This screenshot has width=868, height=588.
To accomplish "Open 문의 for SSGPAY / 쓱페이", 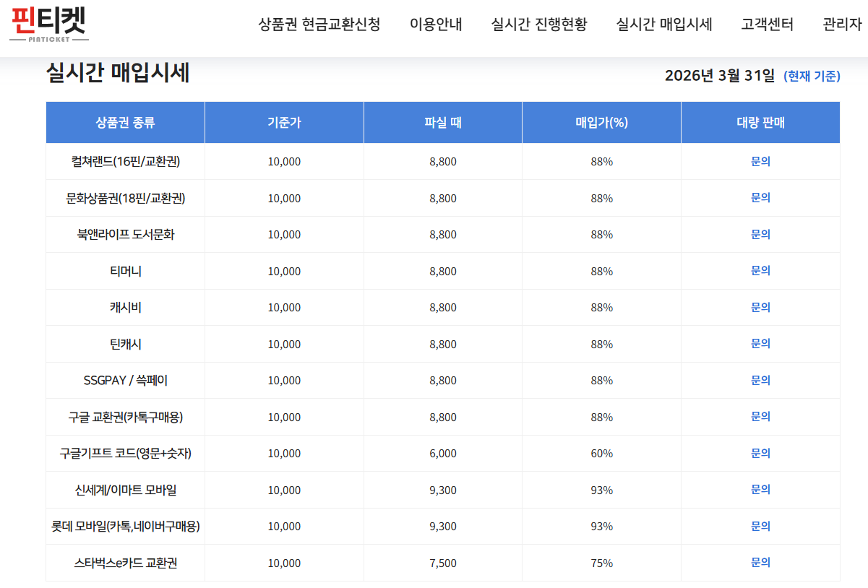I will [760, 380].
